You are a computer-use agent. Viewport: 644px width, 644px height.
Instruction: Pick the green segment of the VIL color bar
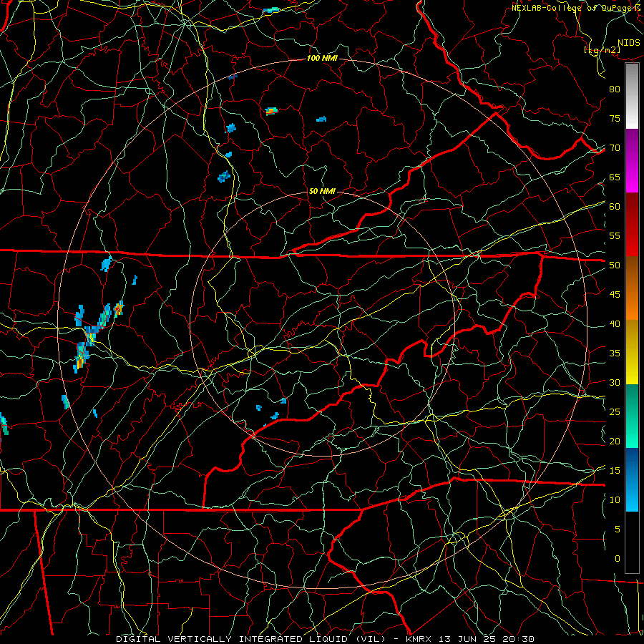[632, 416]
